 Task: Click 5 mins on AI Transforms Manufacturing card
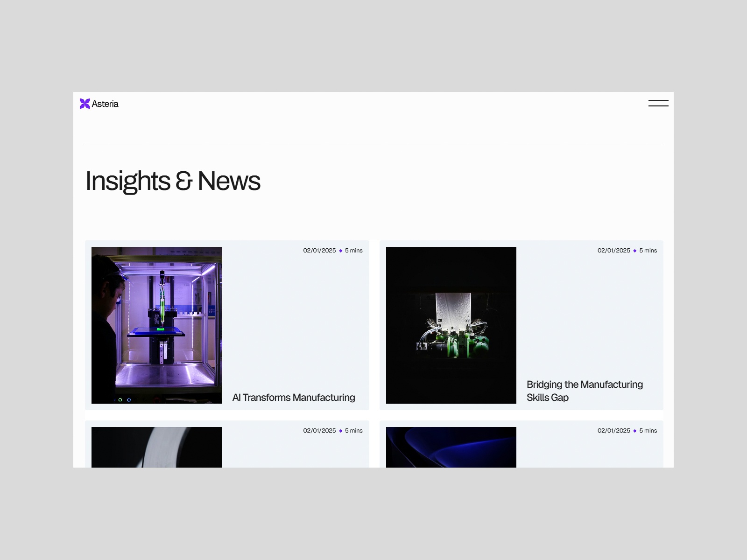tap(354, 251)
